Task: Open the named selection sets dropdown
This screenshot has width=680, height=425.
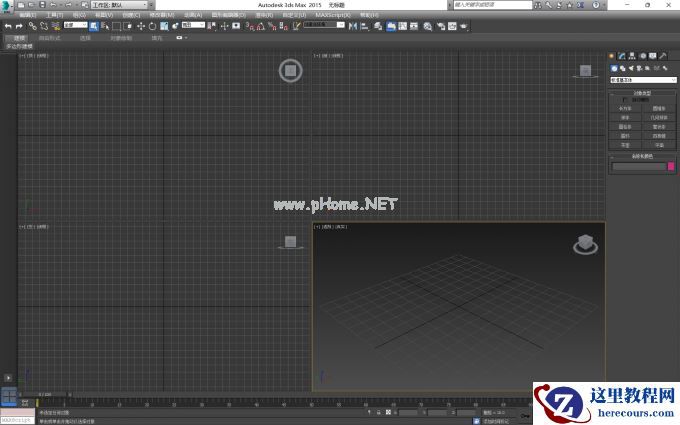Action: (x=324, y=25)
